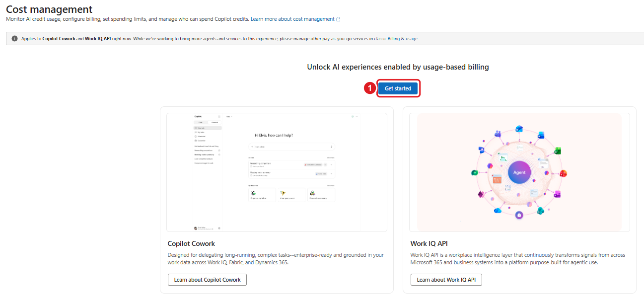
Task: Select the Unlock AI experiences heading
Action: click(x=398, y=67)
